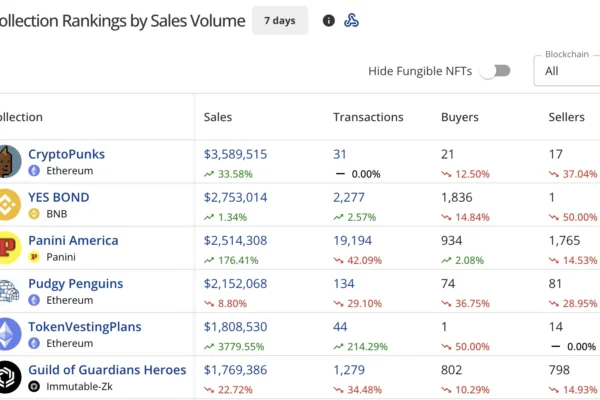Click the Guild of Guardians Heroes icon
The height and width of the screenshot is (400, 600).
coord(6,376)
